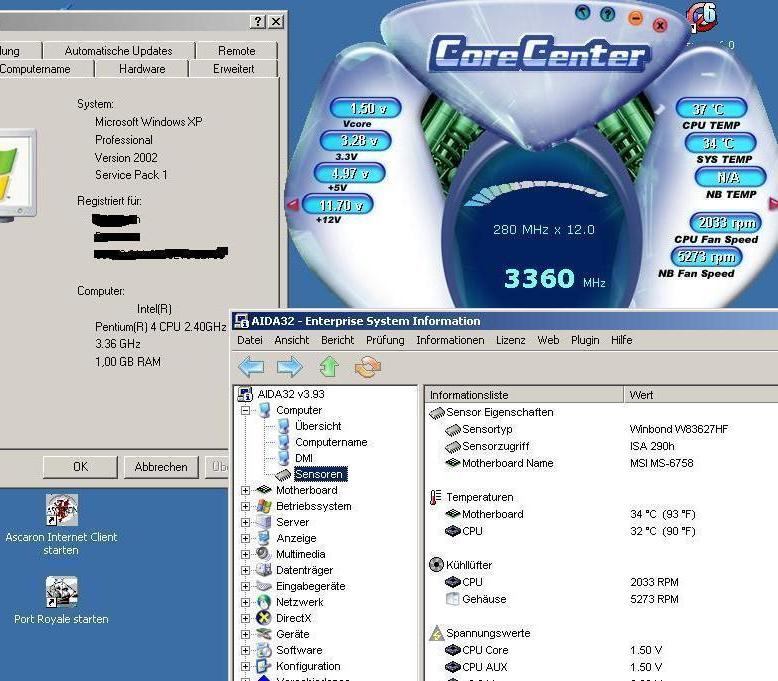Click the CoreCenter question mark help icon

click(x=607, y=14)
